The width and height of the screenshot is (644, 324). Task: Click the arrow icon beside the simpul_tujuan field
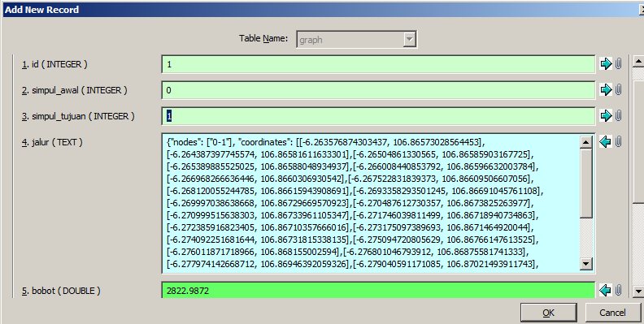[606, 115]
